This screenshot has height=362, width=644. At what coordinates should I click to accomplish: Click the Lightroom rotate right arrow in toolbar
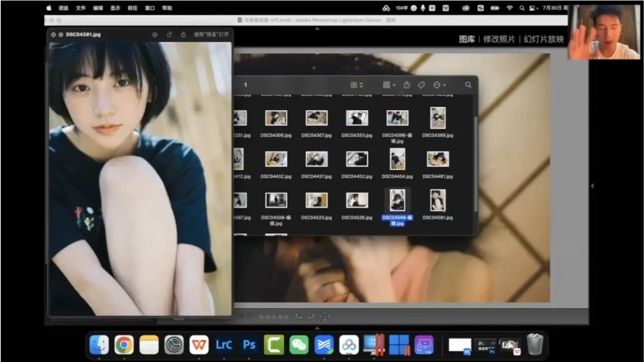(x=311, y=317)
